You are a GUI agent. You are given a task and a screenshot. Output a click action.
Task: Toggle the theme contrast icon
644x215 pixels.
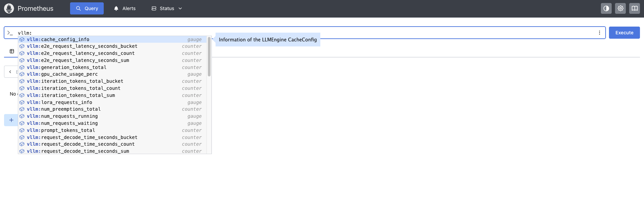[x=606, y=8]
